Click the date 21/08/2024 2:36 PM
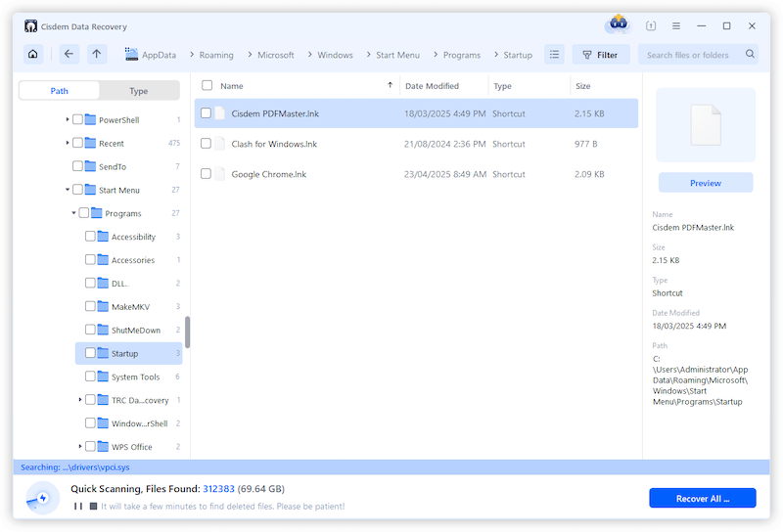Image resolution: width=783 pixels, height=532 pixels. (445, 144)
